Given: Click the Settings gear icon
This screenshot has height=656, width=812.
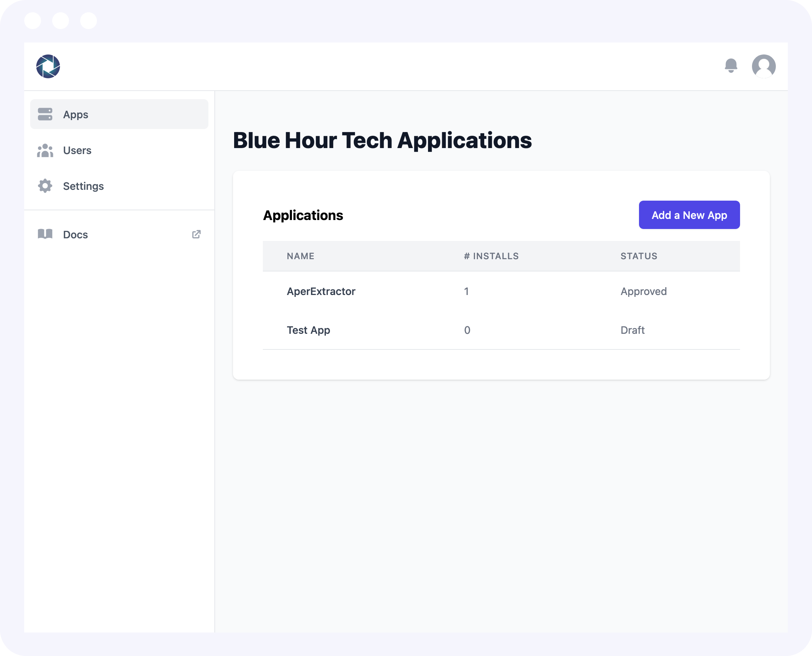Looking at the screenshot, I should [45, 186].
